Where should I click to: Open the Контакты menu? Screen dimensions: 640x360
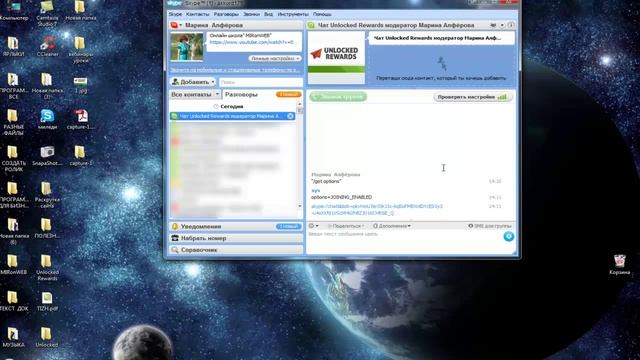(x=198, y=14)
